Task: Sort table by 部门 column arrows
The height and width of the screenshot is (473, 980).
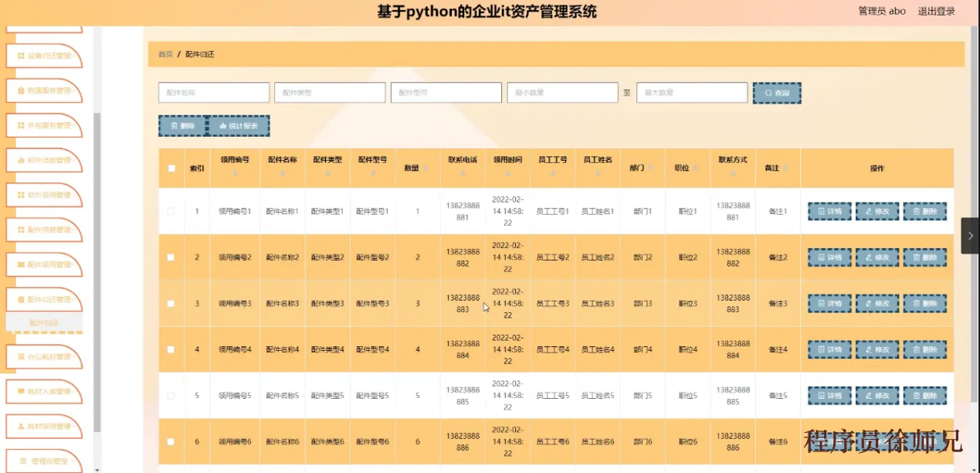Action: pyautogui.click(x=651, y=168)
